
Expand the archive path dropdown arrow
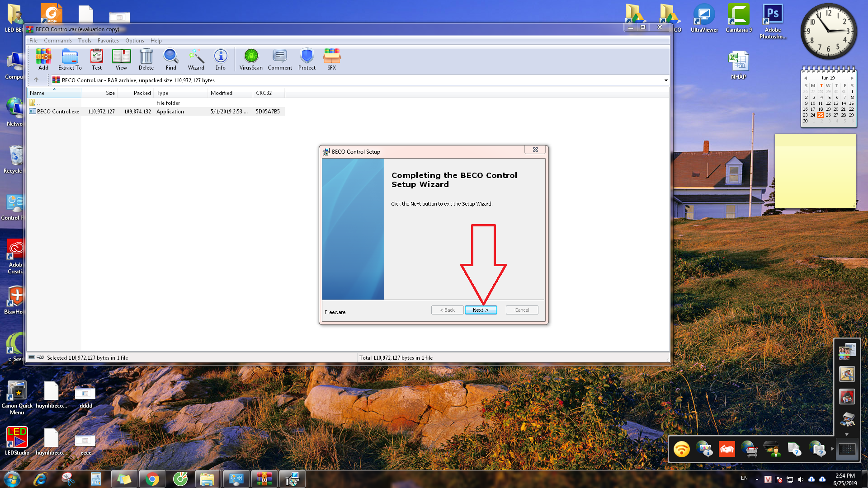[665, 80]
